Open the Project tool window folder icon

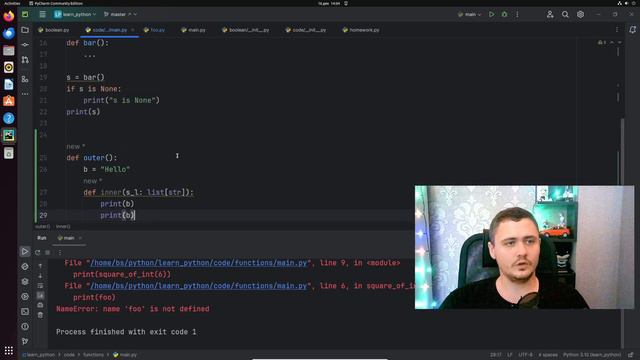(x=25, y=30)
